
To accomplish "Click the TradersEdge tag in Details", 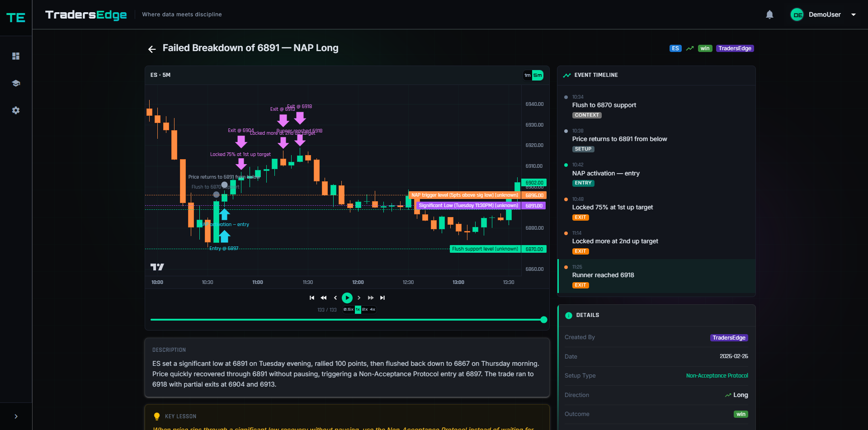I will click(x=729, y=338).
